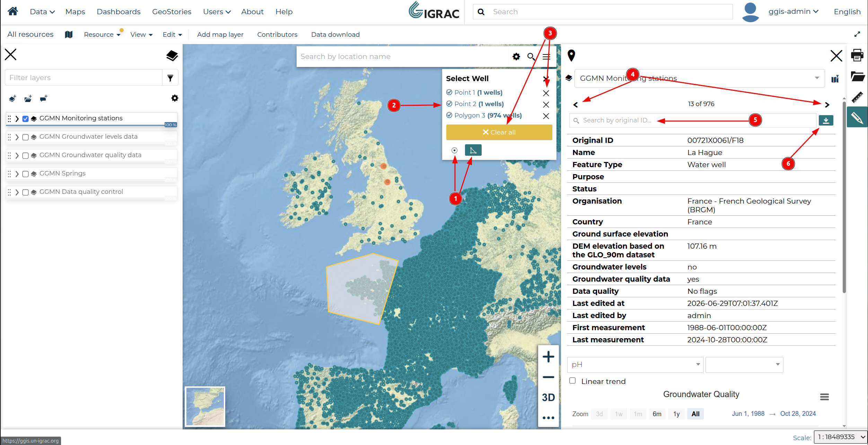The height and width of the screenshot is (445, 868).
Task: Open the ggis-admin account dropdown
Action: point(794,11)
